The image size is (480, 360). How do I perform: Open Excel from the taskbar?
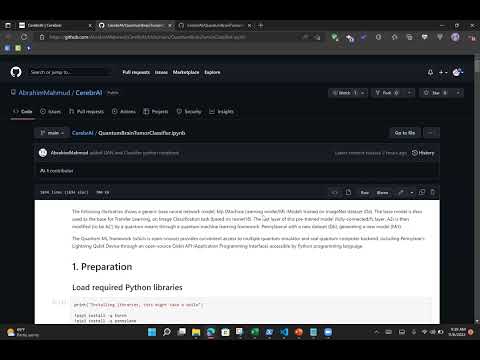255,332
